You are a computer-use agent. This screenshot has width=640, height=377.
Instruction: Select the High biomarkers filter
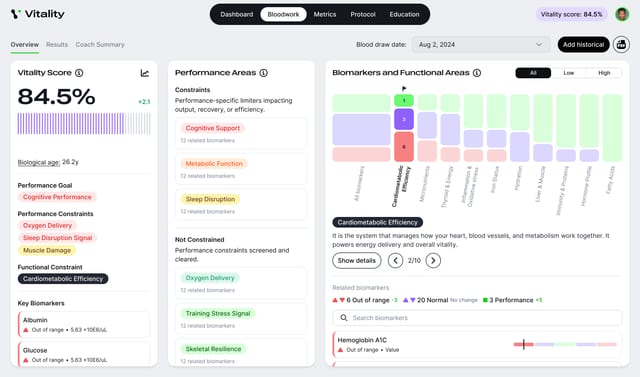604,73
